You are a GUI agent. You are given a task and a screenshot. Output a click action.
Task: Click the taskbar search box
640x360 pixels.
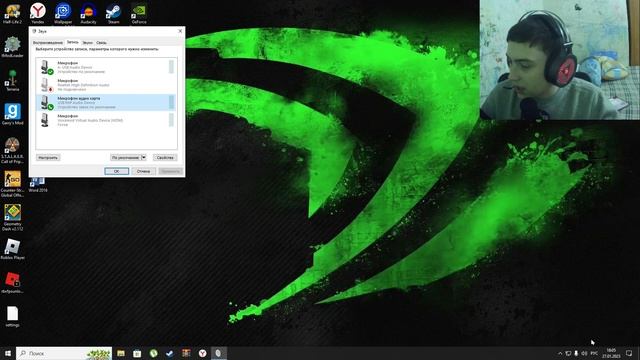click(x=64, y=353)
